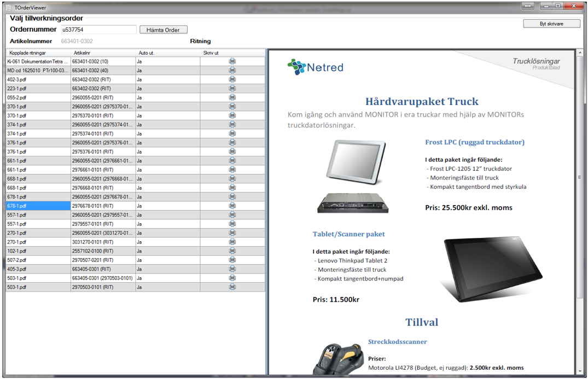Print 370-1.pdf with article 2975370-0101 (RIT)
Viewport: 588px width, 379px height.
[232, 115]
